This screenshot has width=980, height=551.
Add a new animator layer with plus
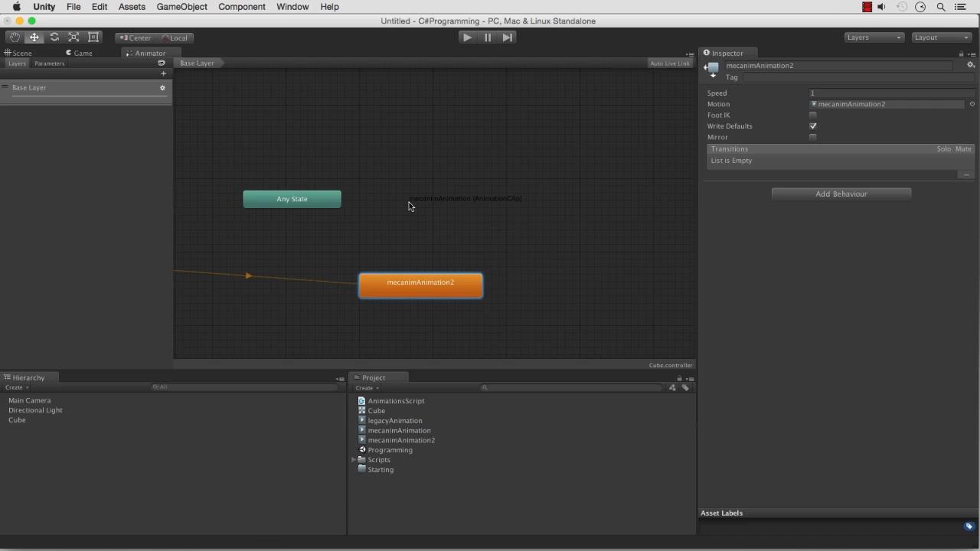point(163,73)
